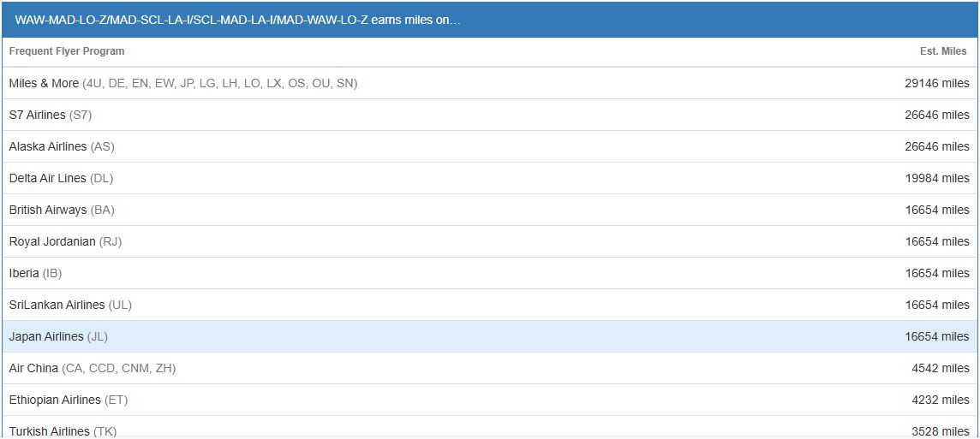Screen dimensions: 980x439
Task: Select the S7 Airlines row
Action: pyautogui.click(x=489, y=115)
